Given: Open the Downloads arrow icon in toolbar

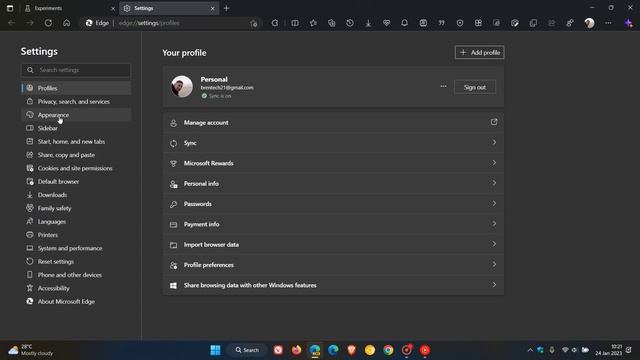Looking at the screenshot, I should click(368, 23).
